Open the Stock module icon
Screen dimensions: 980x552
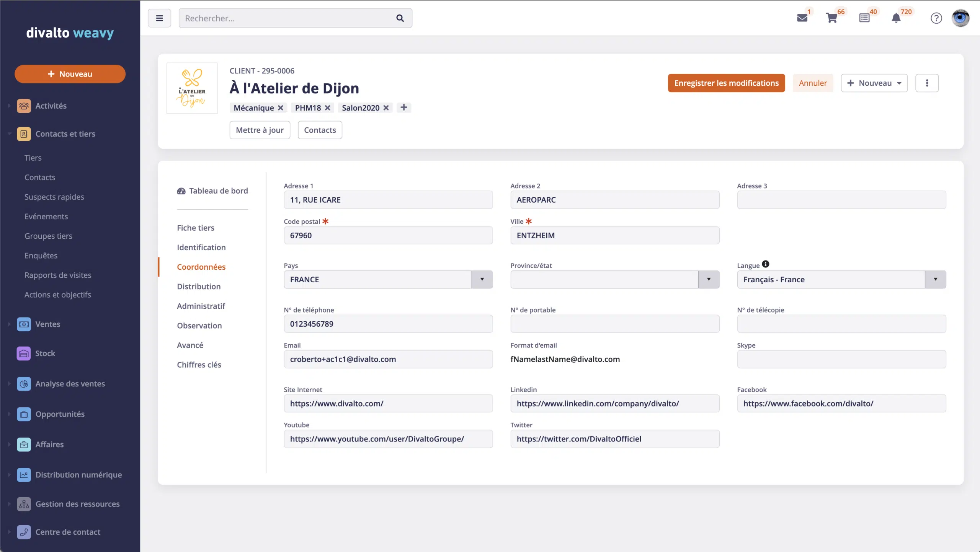click(24, 353)
